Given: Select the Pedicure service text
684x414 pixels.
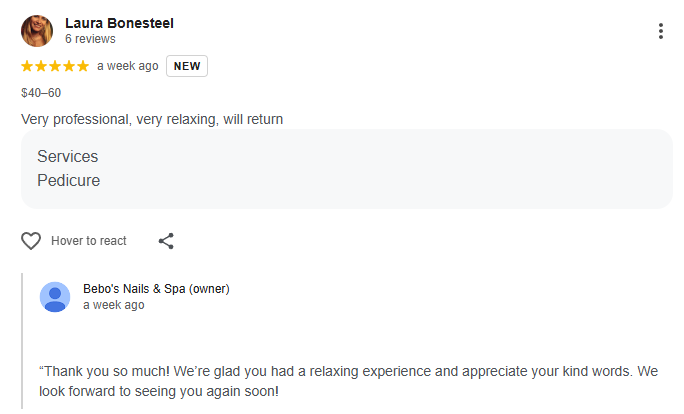Looking at the screenshot, I should pos(68,181).
